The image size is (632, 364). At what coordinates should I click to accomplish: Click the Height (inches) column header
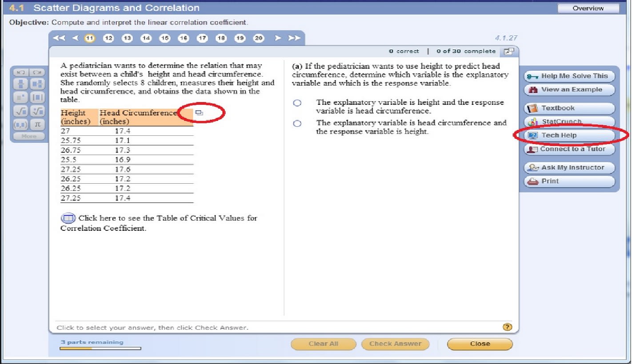[x=79, y=117]
